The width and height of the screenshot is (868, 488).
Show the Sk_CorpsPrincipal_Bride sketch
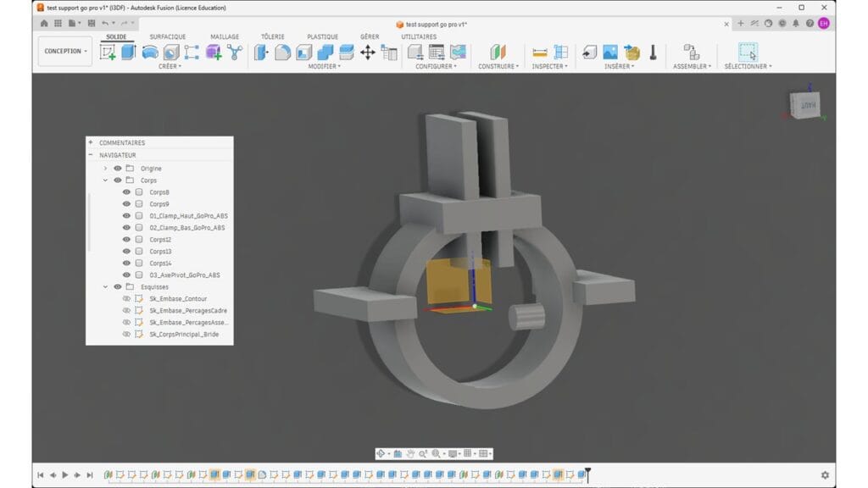(126, 334)
